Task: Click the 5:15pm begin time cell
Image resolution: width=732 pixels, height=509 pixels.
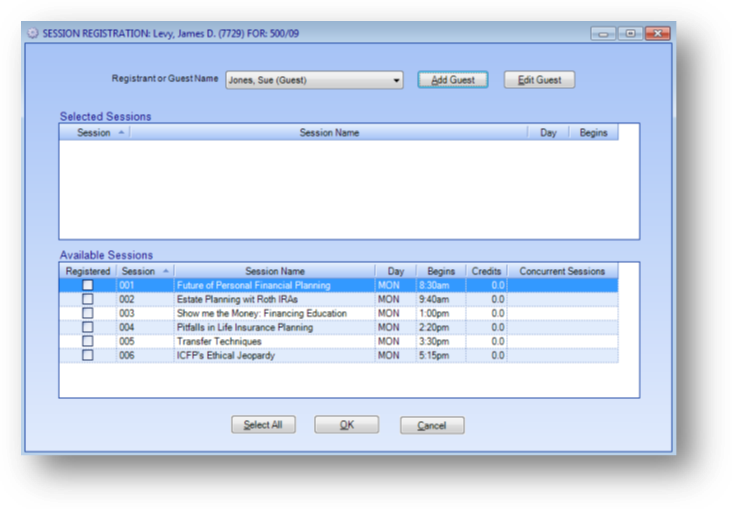Action: coord(441,355)
